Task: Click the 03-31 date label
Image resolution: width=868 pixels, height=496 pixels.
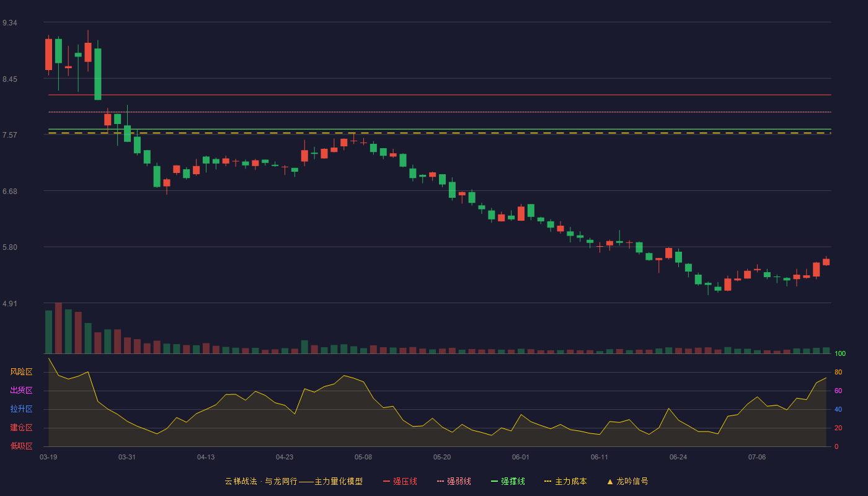Action: point(127,457)
